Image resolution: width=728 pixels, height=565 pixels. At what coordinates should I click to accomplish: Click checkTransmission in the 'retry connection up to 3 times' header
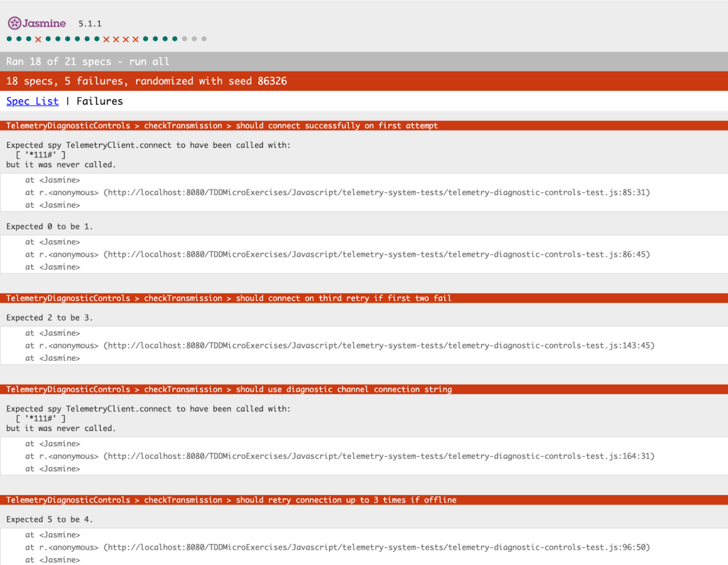[183, 500]
